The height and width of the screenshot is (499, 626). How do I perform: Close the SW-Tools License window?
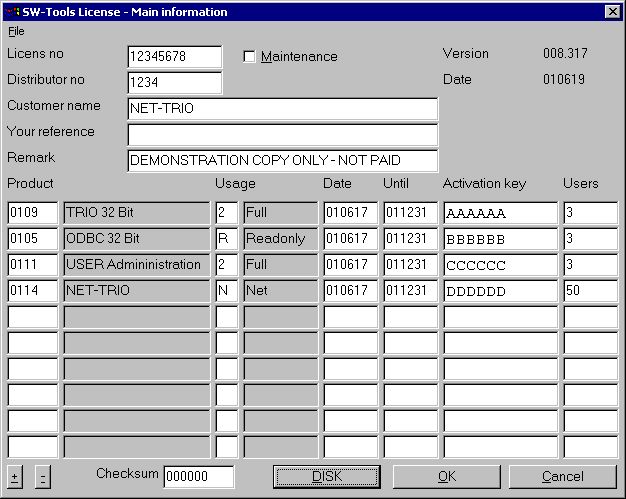(612, 12)
